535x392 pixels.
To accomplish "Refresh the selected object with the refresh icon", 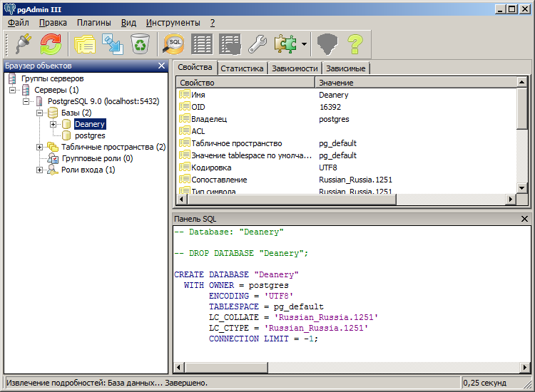I will pyautogui.click(x=51, y=44).
